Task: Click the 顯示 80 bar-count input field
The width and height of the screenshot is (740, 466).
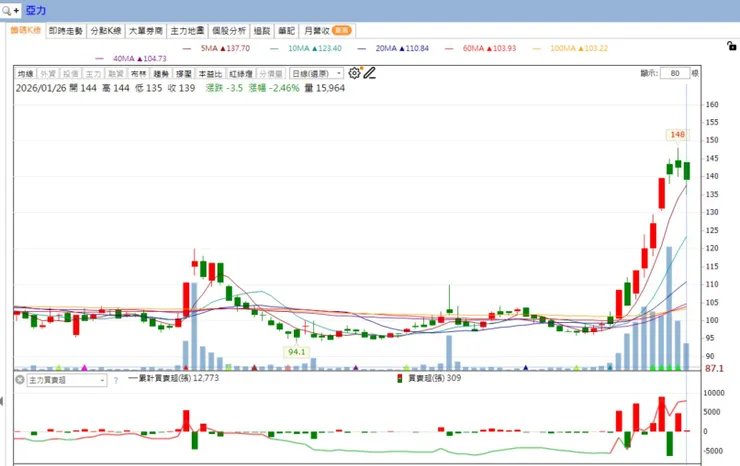Action: [x=675, y=73]
